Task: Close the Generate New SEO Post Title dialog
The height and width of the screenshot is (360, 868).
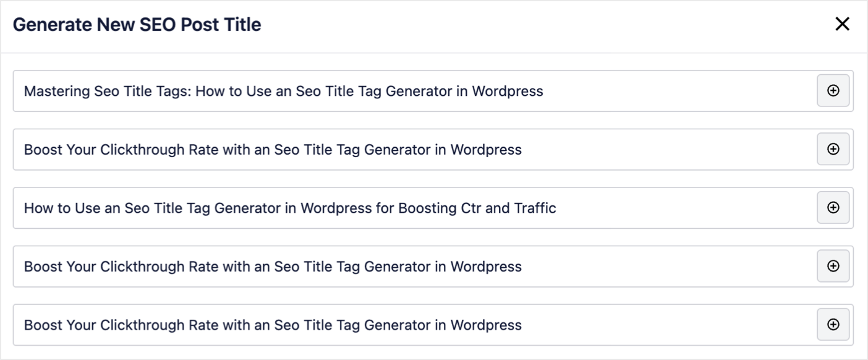Action: point(842,24)
